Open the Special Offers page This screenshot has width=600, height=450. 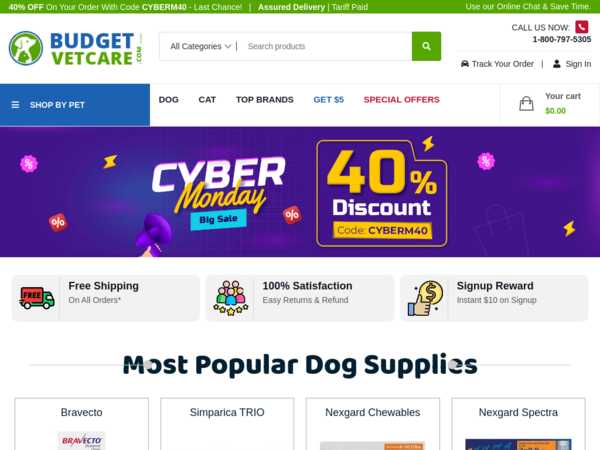pyautogui.click(x=401, y=99)
